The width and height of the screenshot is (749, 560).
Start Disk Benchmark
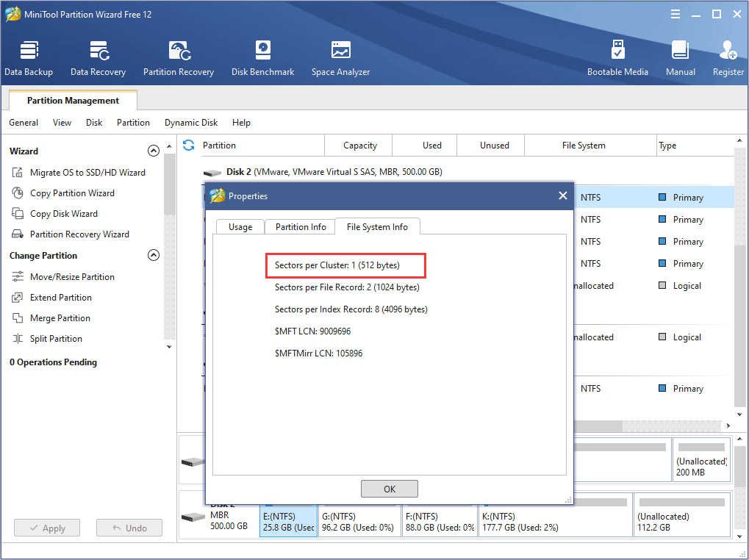click(262, 58)
